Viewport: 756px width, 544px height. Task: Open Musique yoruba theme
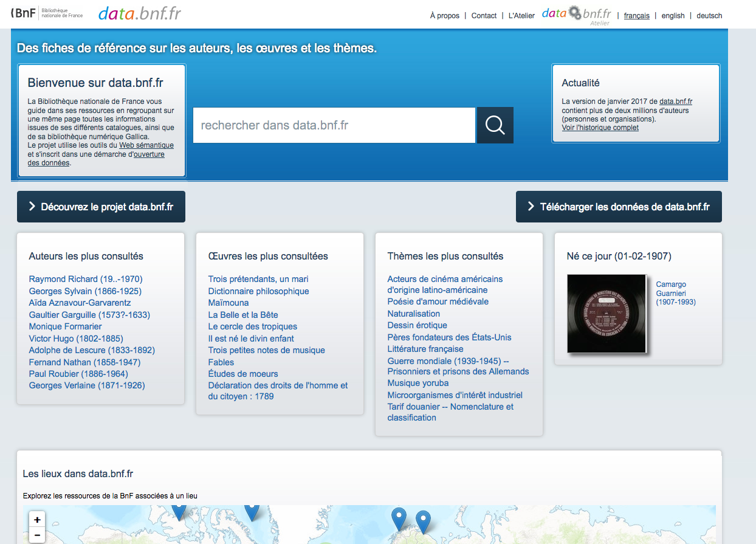pos(418,383)
